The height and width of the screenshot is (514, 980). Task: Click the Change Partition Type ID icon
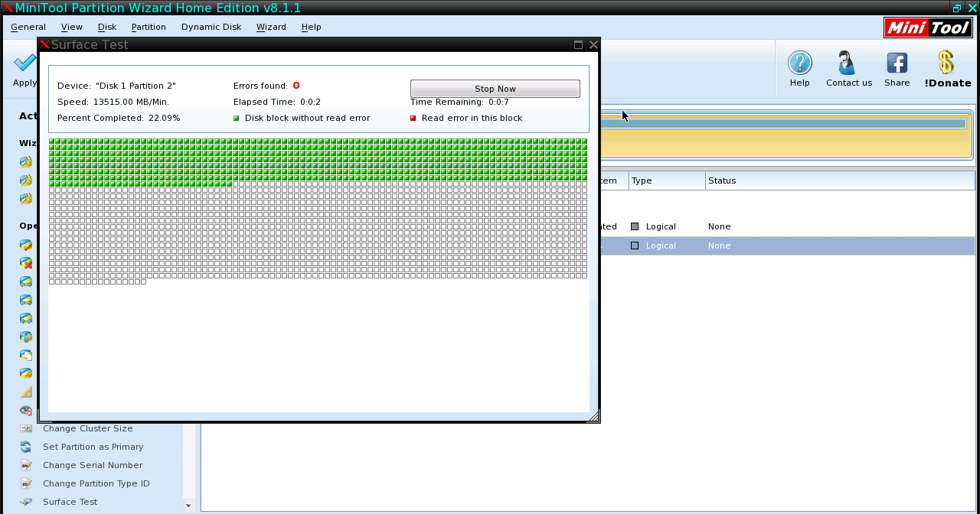point(26,483)
